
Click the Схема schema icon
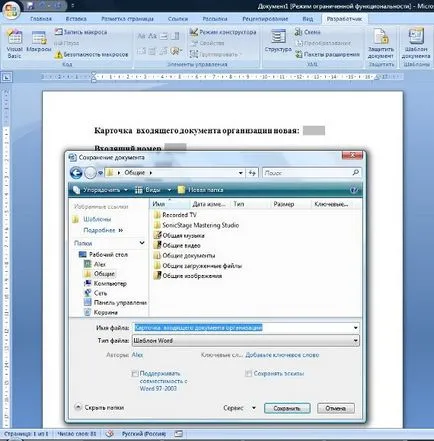point(307,32)
